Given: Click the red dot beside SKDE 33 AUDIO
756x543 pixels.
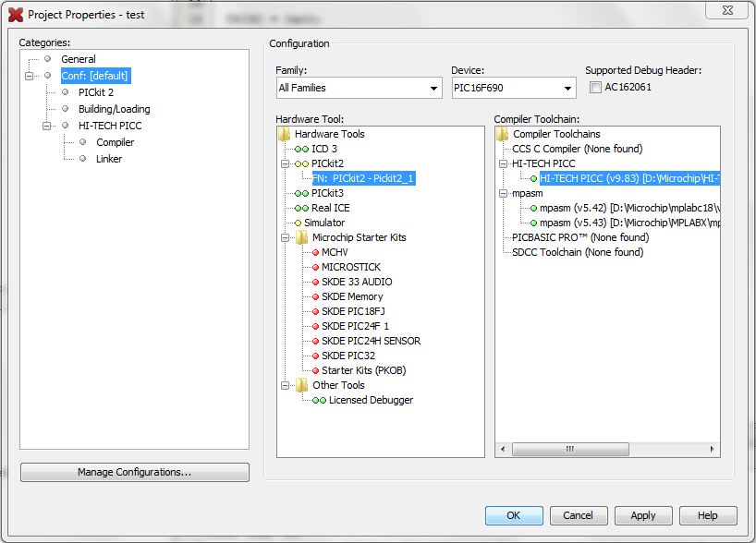Looking at the screenshot, I should tap(315, 282).
